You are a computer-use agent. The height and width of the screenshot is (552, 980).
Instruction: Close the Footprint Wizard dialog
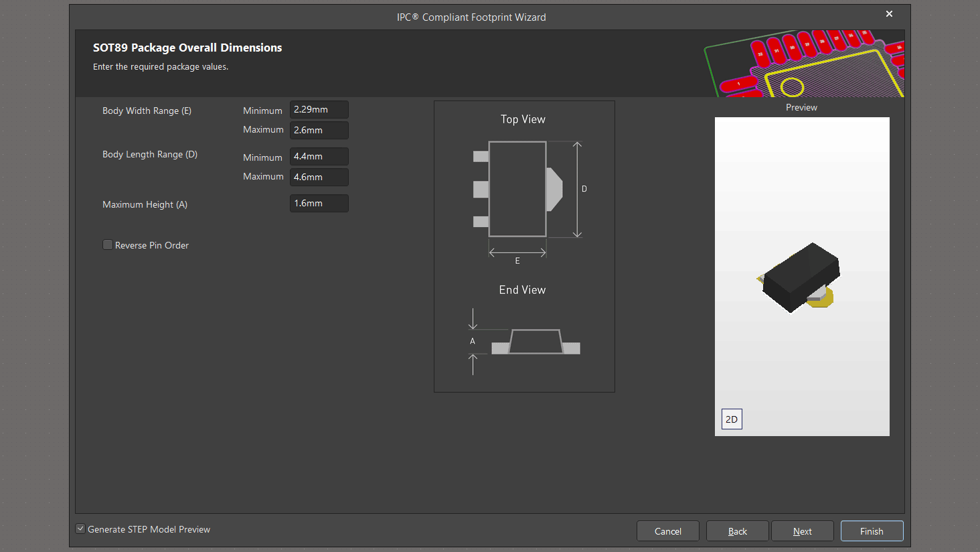pos(889,14)
